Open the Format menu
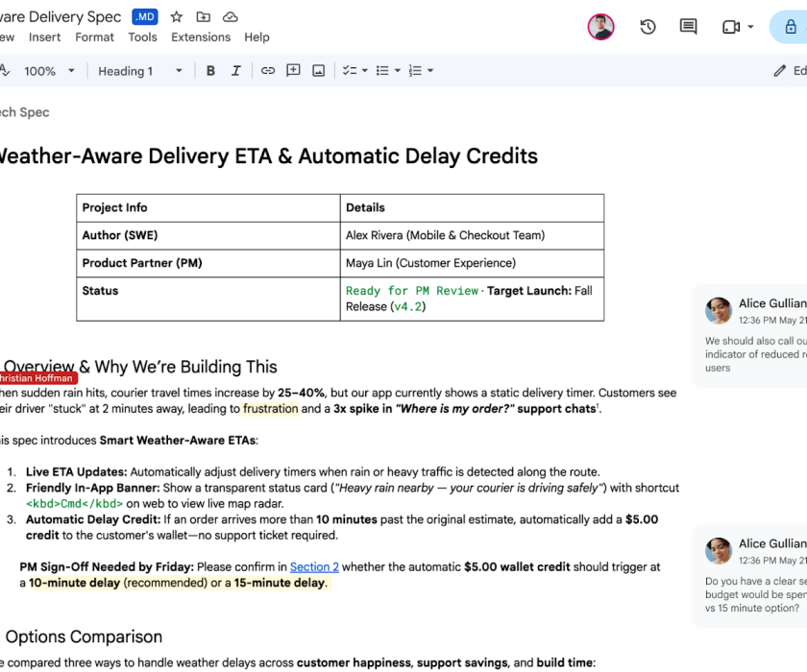The width and height of the screenshot is (807, 672). point(95,37)
